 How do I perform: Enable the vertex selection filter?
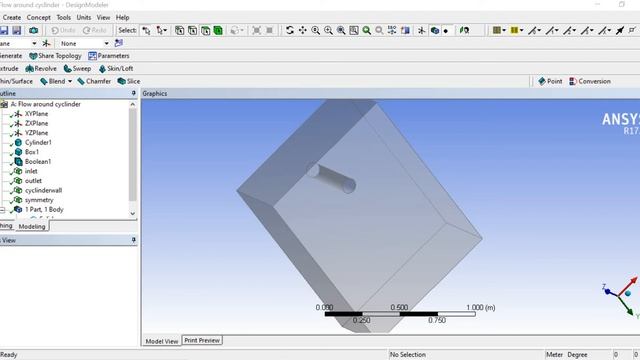pyautogui.click(x=179, y=30)
